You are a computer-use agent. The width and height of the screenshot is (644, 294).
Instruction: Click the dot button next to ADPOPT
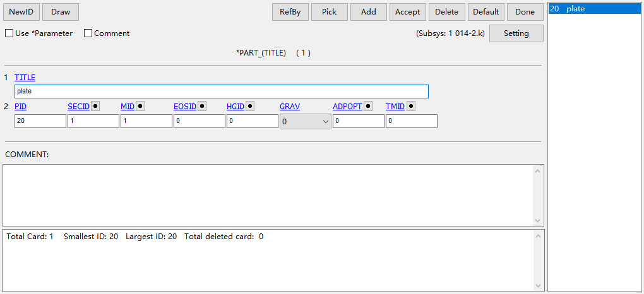pyautogui.click(x=368, y=106)
